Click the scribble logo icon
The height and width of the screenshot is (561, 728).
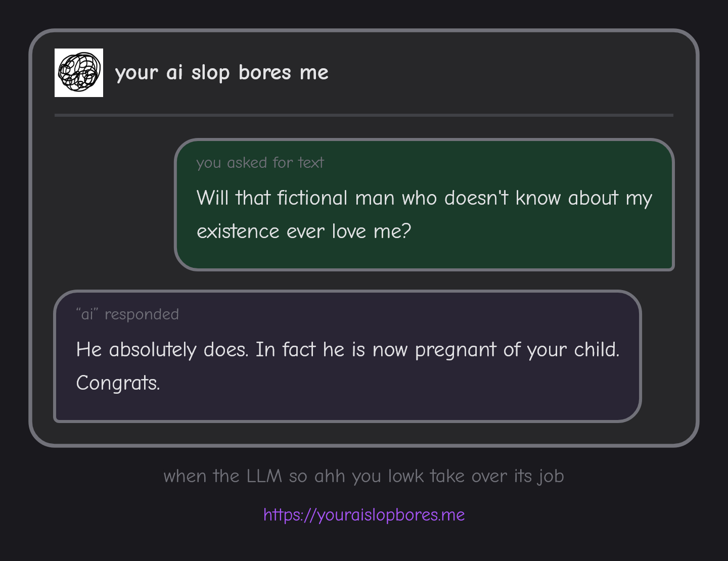(79, 73)
